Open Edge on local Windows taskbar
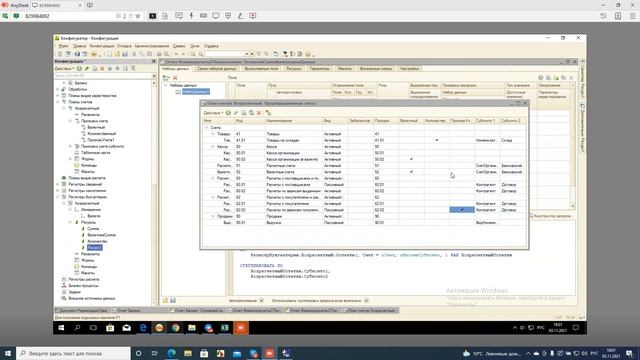Screen dimensions: 640x360 pos(171,353)
